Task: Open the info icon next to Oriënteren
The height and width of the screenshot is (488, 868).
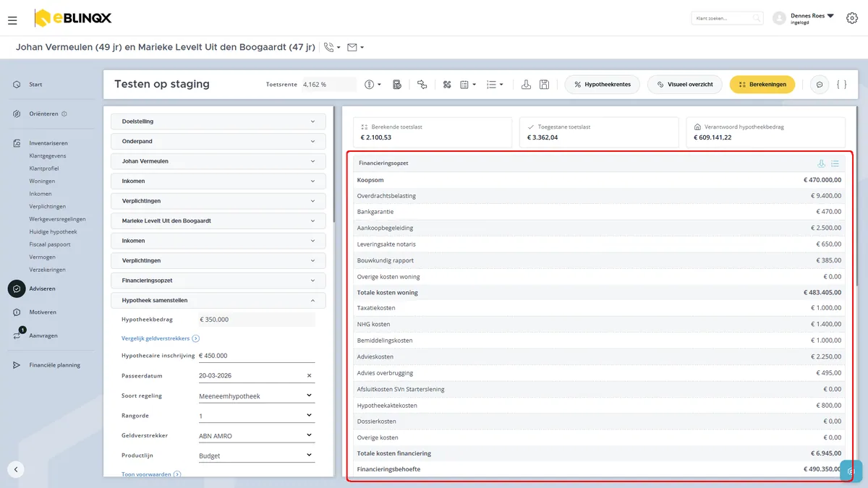Action: pyautogui.click(x=64, y=114)
